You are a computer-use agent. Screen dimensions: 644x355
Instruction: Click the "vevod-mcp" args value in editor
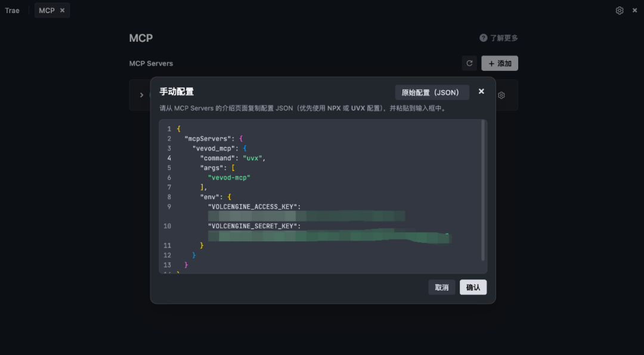tap(229, 177)
